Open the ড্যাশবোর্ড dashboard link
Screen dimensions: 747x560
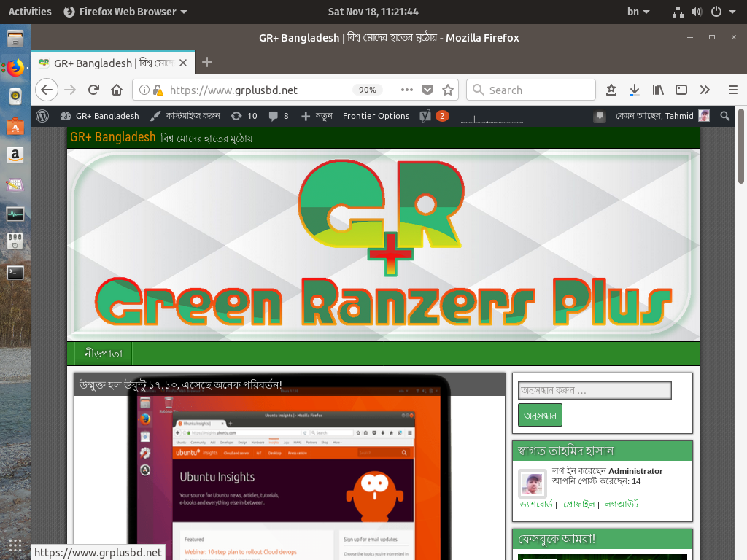pyautogui.click(x=536, y=504)
